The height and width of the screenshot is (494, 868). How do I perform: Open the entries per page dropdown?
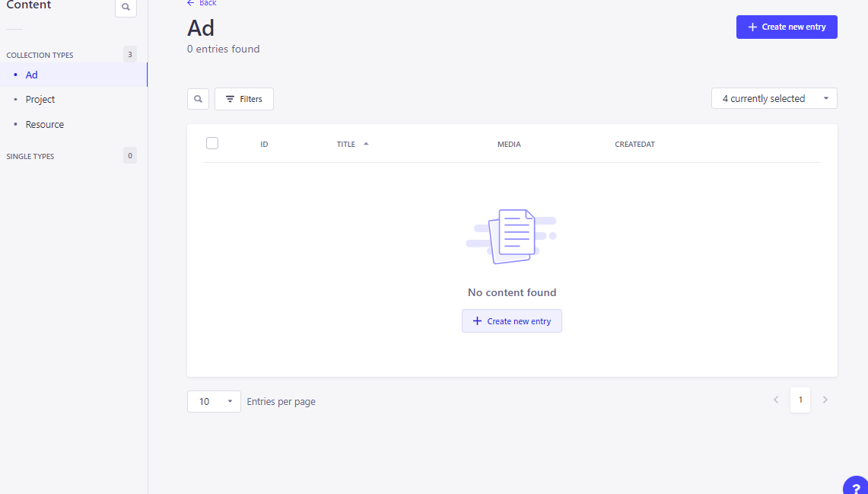(214, 401)
